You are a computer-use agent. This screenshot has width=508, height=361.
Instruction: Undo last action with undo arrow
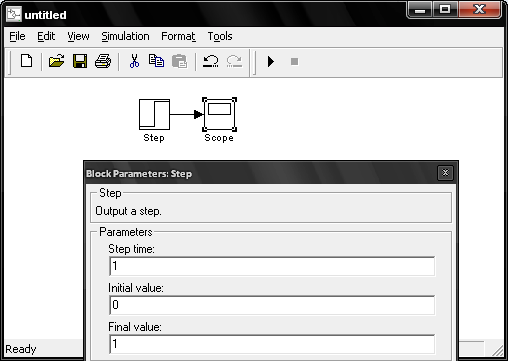[211, 61]
